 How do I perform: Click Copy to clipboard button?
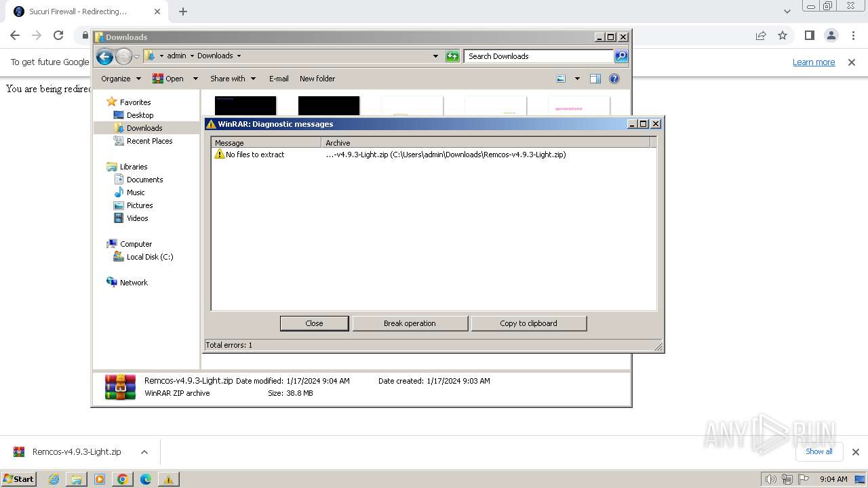[528, 323]
